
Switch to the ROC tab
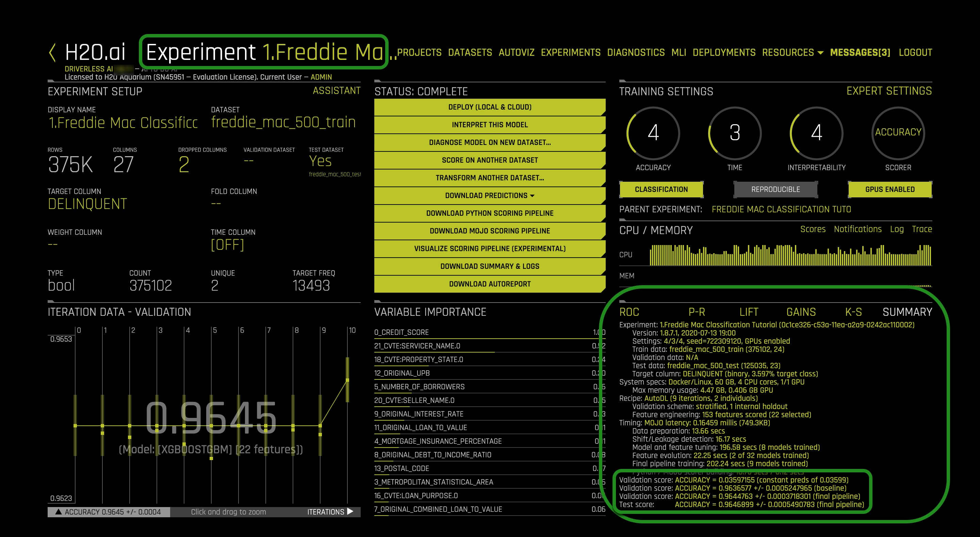click(629, 312)
